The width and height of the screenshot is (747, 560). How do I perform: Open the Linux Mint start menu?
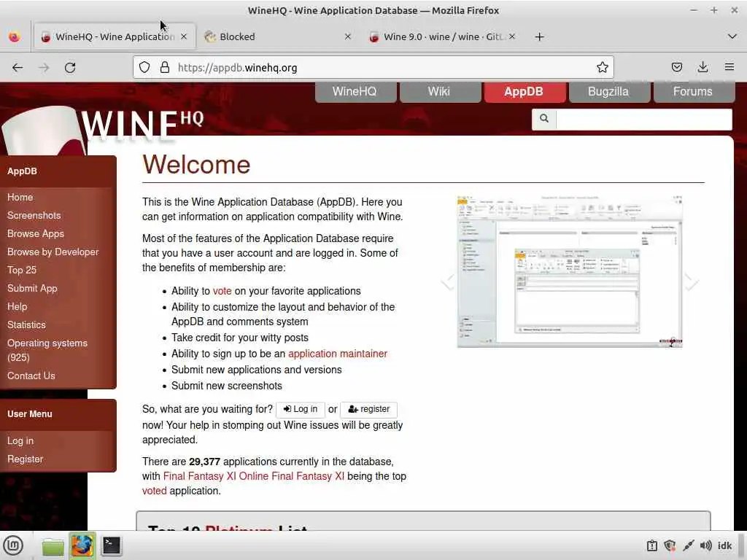(13, 545)
